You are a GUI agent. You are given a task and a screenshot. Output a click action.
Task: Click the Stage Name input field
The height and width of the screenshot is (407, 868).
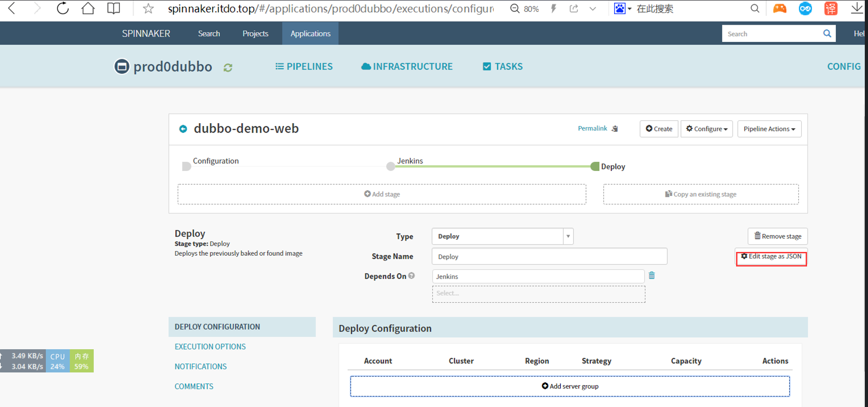tap(549, 256)
